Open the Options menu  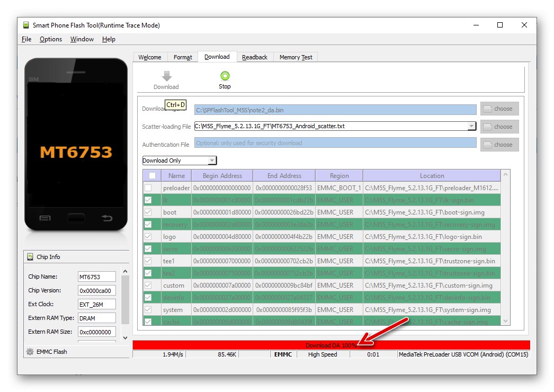coord(50,39)
